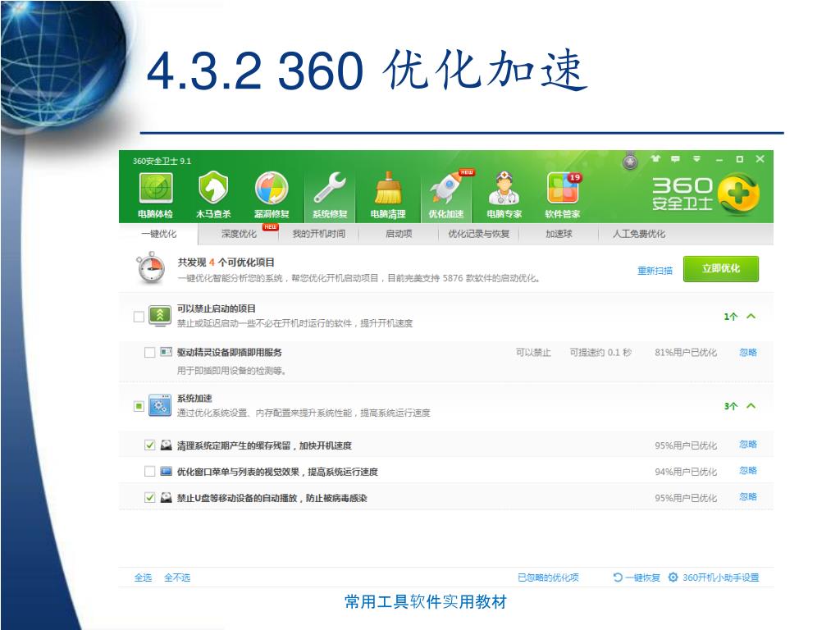Click the 3个 count label

click(731, 406)
